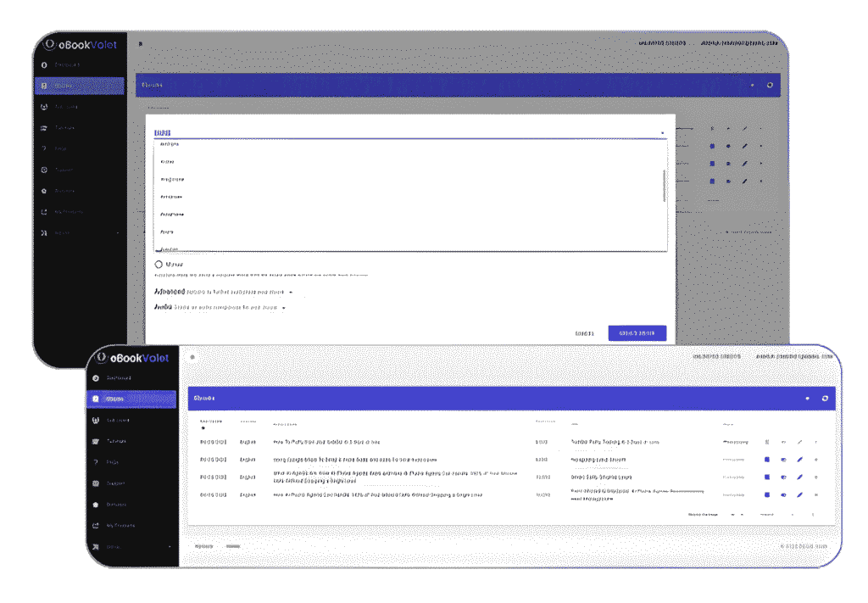Choose the third option in the open dropdown list
Viewport: 868px width, 603px height.
173,180
